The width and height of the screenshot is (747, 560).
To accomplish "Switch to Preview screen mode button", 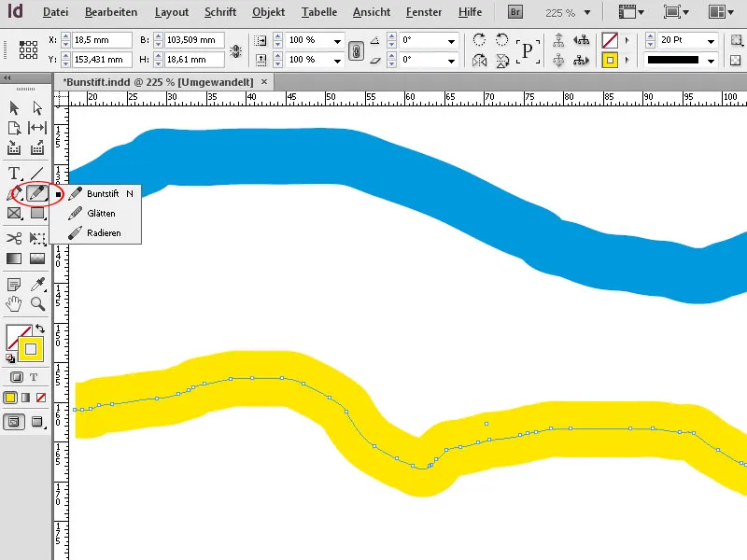I will coord(37,422).
